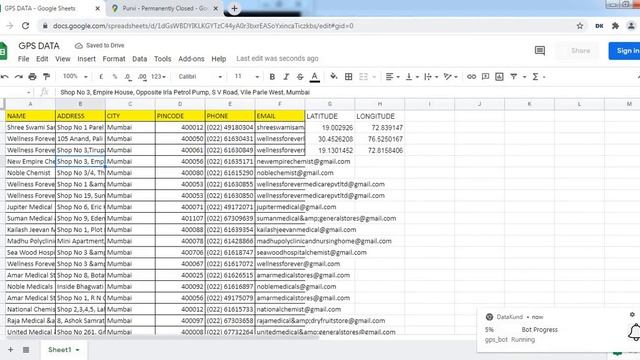Click the Insert link icon
640x360 pixels.
(471, 77)
